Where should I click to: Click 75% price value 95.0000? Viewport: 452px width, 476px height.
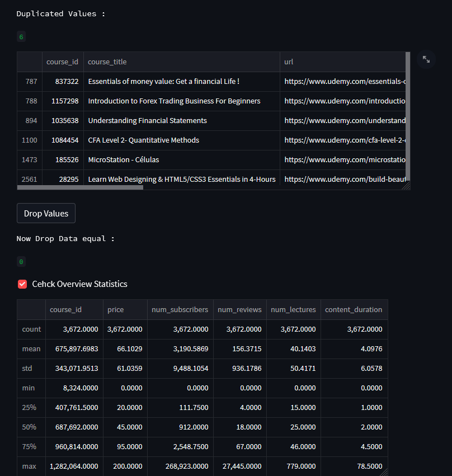pos(125,447)
